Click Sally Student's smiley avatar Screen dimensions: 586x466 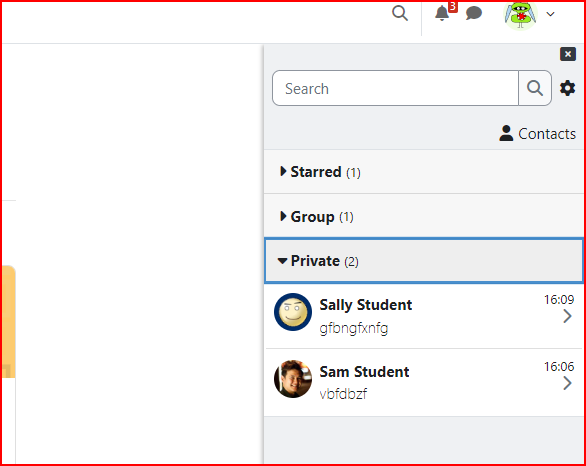tap(293, 312)
